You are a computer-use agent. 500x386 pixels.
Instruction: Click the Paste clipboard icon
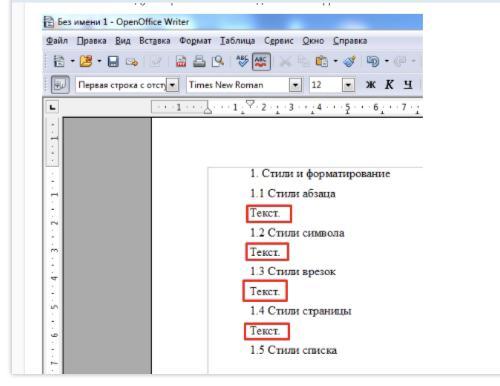[x=321, y=62]
